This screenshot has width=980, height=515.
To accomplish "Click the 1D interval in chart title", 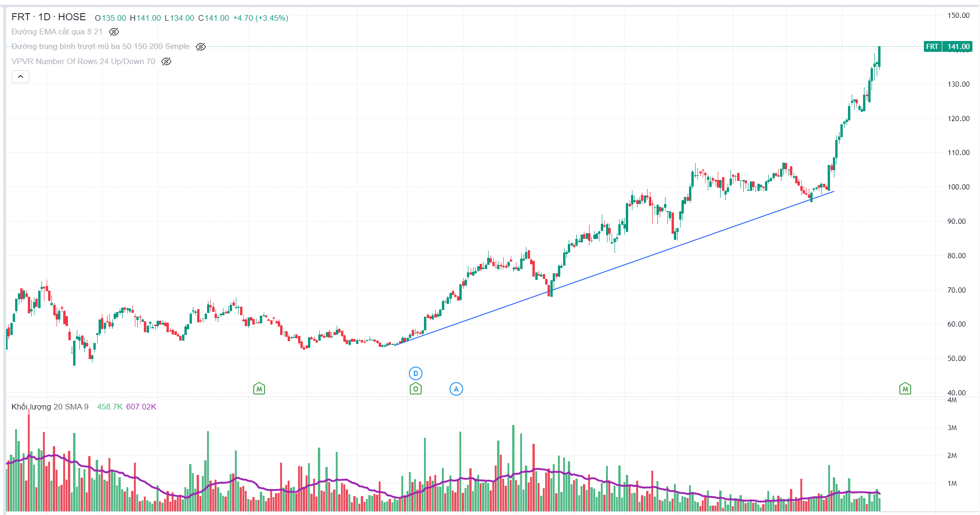I will 44,17.
